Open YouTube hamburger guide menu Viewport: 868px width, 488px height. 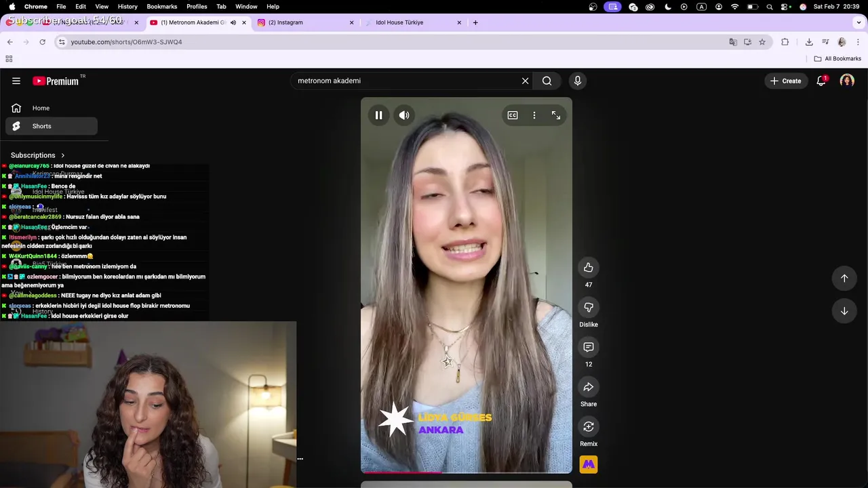point(16,81)
